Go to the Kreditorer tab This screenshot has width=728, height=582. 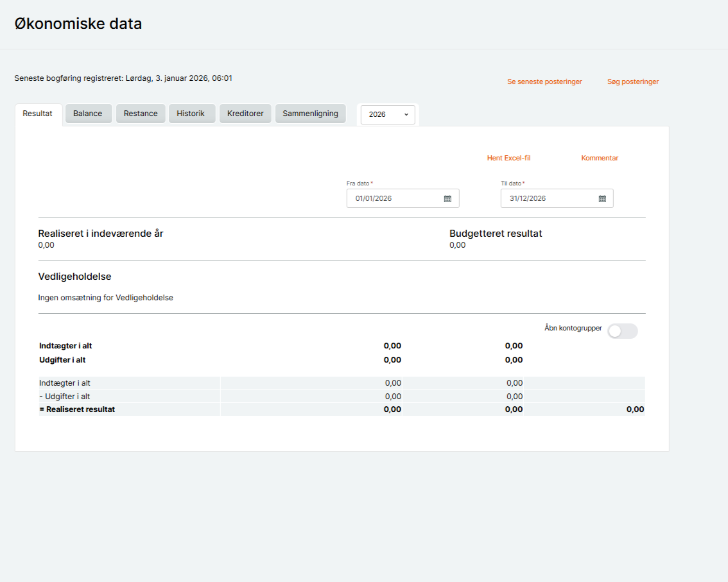[x=245, y=114]
